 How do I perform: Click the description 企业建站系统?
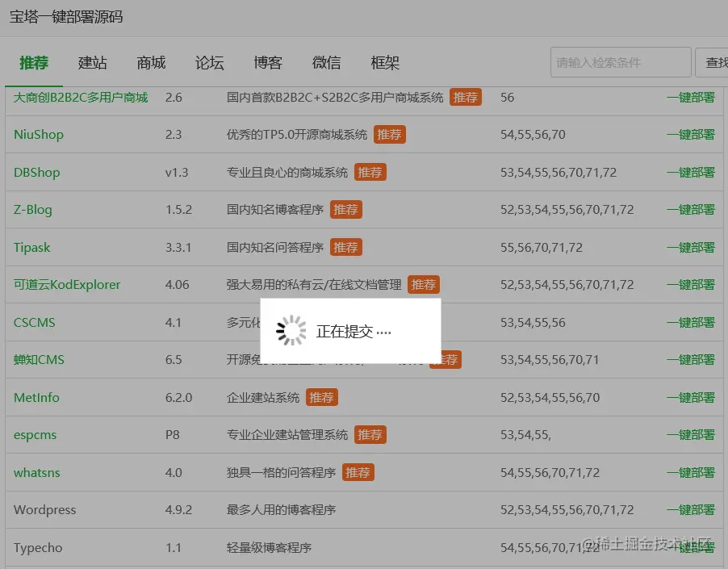tap(263, 398)
